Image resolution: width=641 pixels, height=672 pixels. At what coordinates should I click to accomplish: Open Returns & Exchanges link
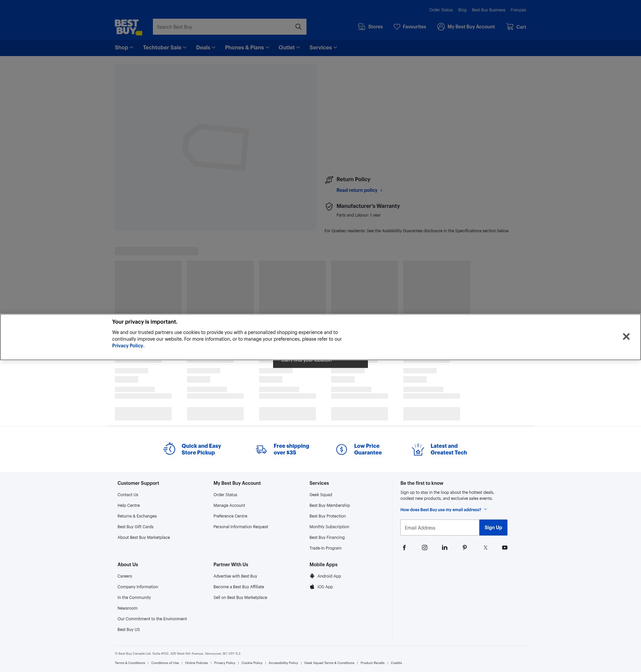[137, 516]
